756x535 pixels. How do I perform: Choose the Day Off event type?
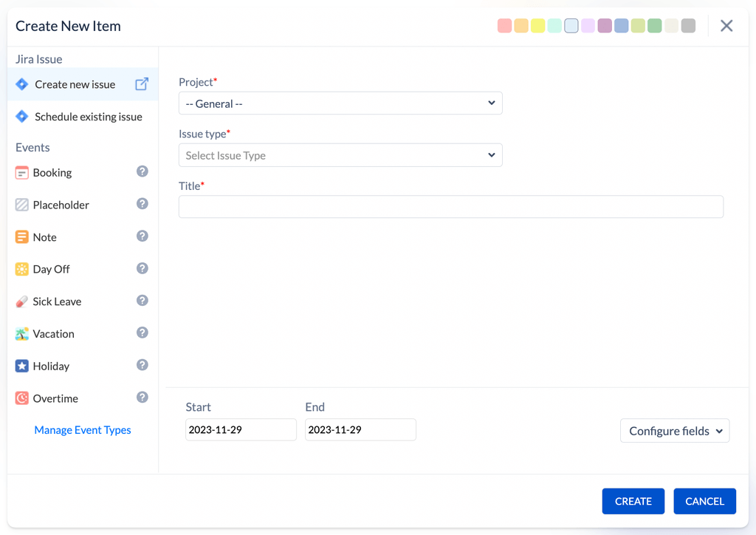[51, 270]
